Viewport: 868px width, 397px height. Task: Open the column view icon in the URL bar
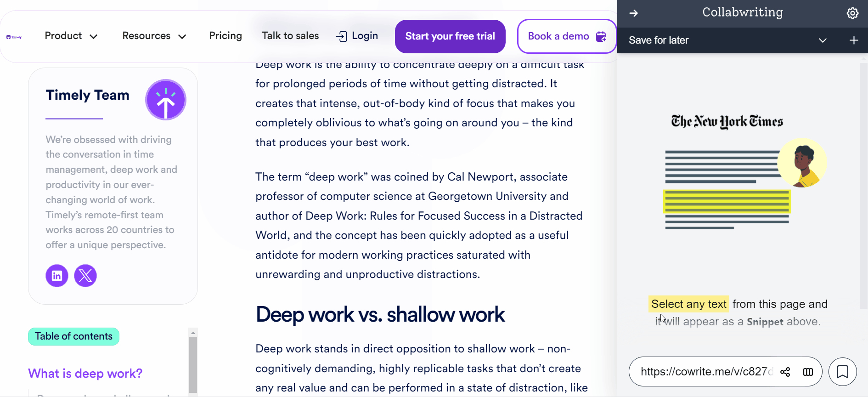[x=808, y=372]
